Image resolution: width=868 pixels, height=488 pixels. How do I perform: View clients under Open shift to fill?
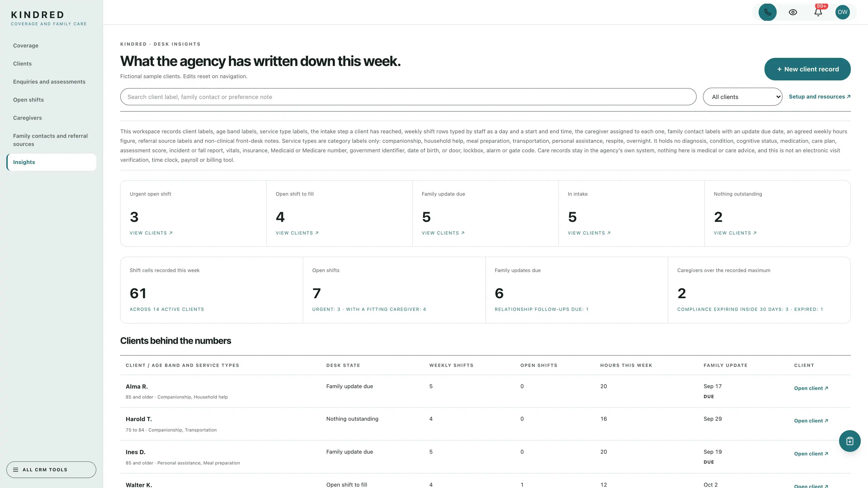point(297,233)
